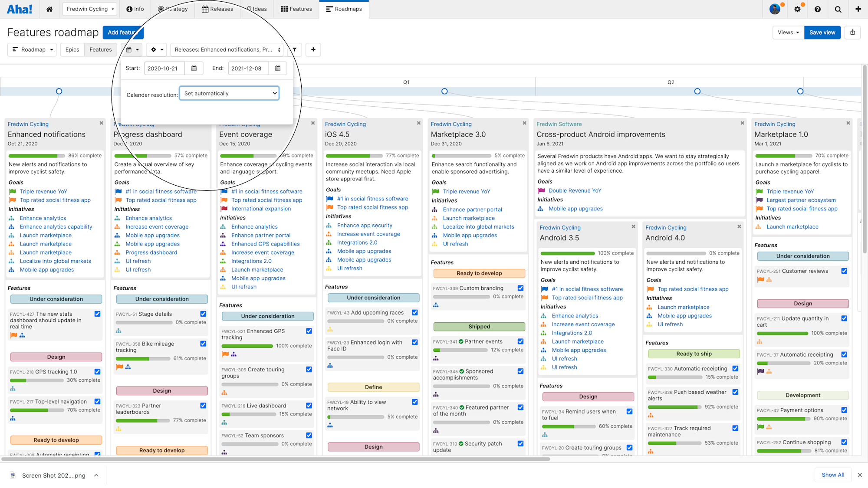Click the Save view button
The image size is (868, 488).
click(x=822, y=33)
